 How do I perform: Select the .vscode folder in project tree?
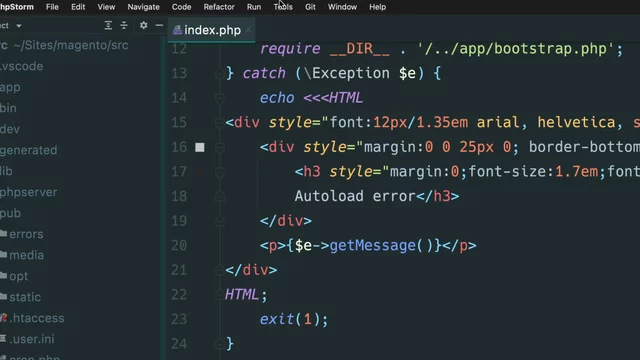pos(21,66)
